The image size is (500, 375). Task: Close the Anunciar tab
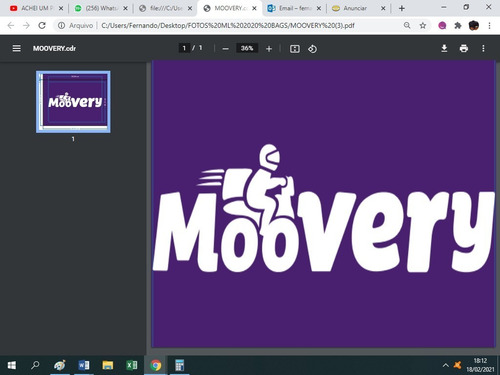point(383,8)
